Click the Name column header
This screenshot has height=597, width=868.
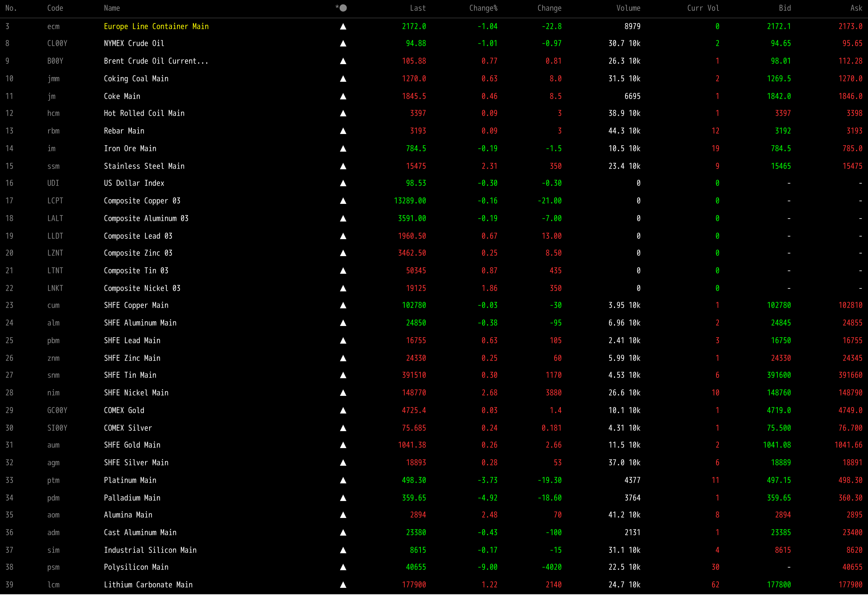[112, 8]
